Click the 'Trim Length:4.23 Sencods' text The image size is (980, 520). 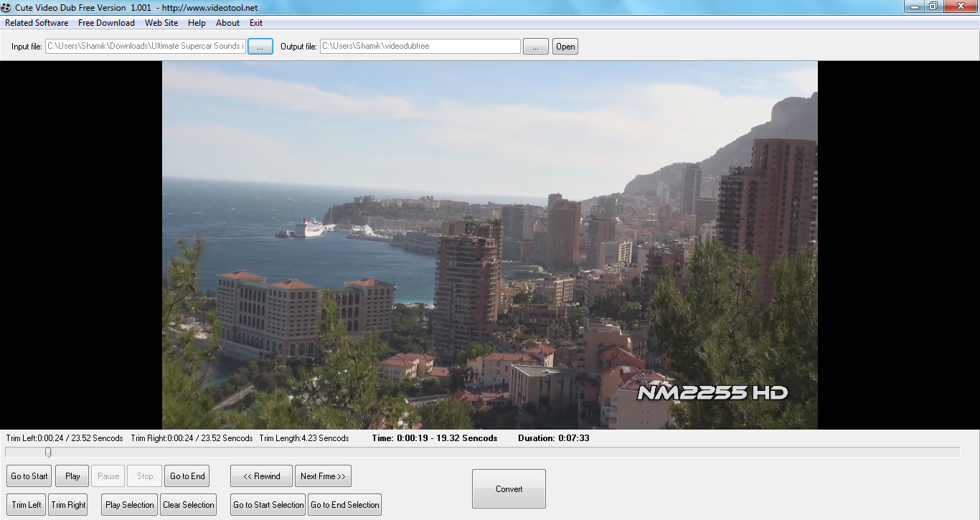[304, 438]
